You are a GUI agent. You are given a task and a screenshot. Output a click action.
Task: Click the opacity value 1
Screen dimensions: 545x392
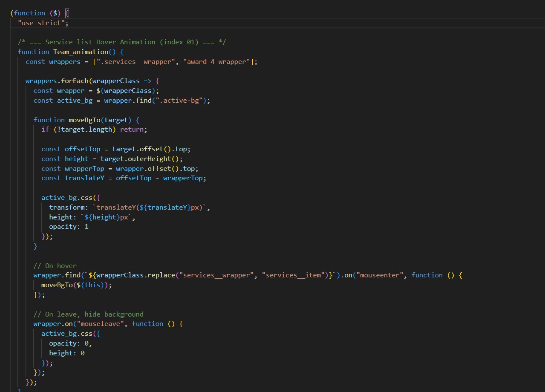[x=87, y=227]
